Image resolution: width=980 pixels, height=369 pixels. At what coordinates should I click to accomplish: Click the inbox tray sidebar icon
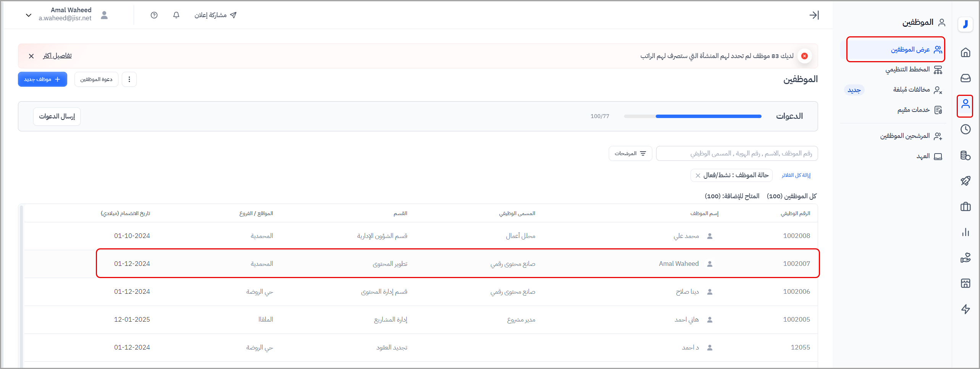click(965, 78)
